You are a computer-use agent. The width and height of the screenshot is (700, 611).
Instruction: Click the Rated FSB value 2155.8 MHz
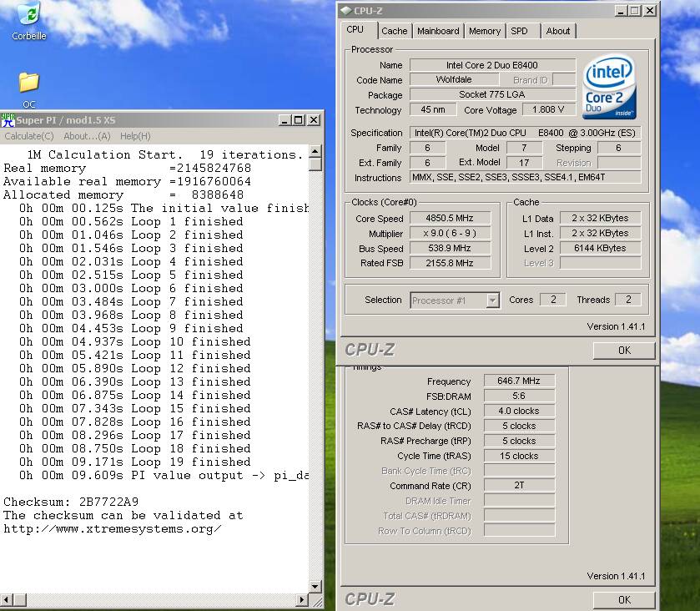[450, 263]
